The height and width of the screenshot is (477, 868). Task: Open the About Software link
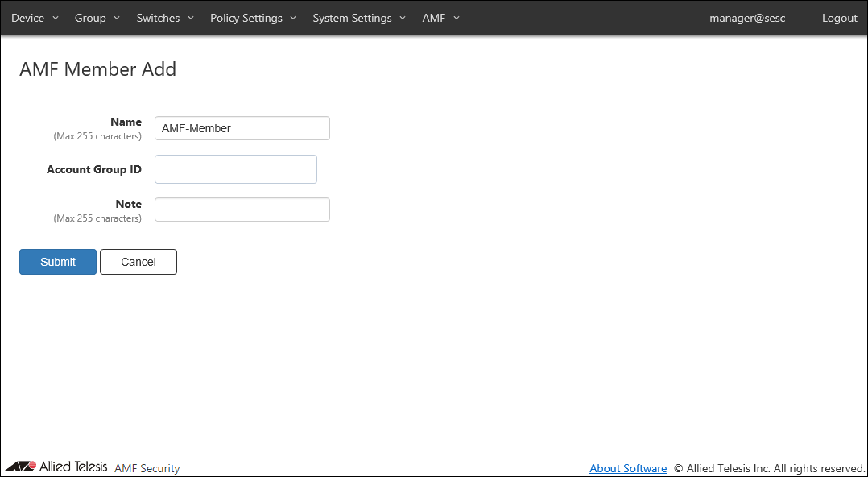coord(628,468)
